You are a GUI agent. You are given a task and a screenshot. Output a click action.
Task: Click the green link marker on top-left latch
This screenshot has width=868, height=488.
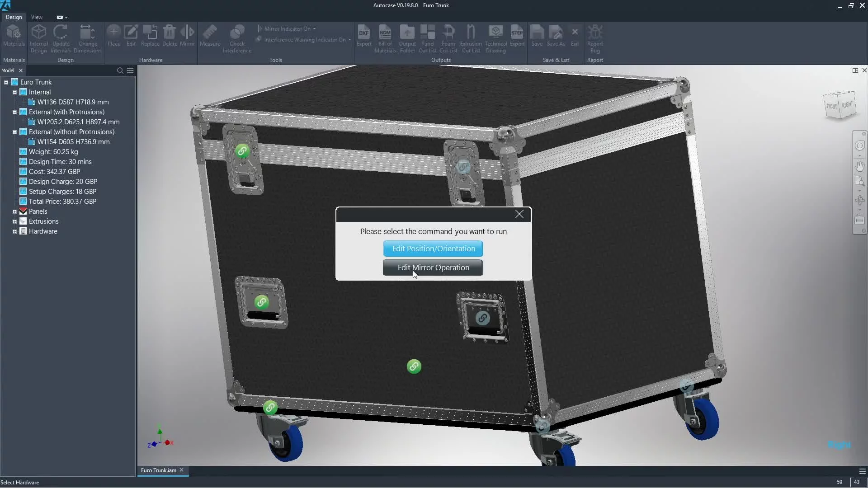[x=242, y=151]
